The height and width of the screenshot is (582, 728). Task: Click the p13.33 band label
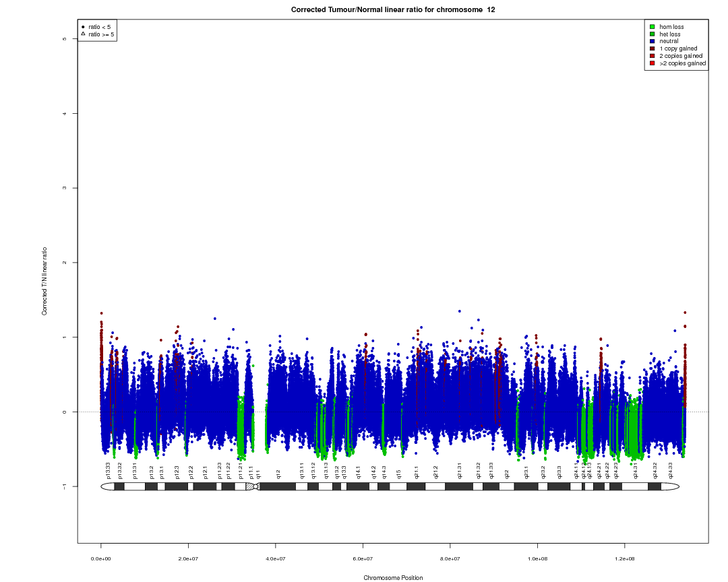tap(108, 471)
